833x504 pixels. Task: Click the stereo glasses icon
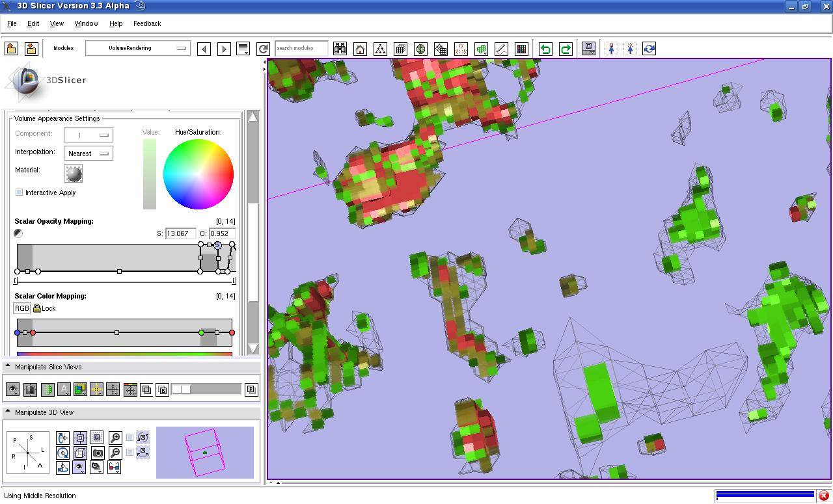coord(114,467)
